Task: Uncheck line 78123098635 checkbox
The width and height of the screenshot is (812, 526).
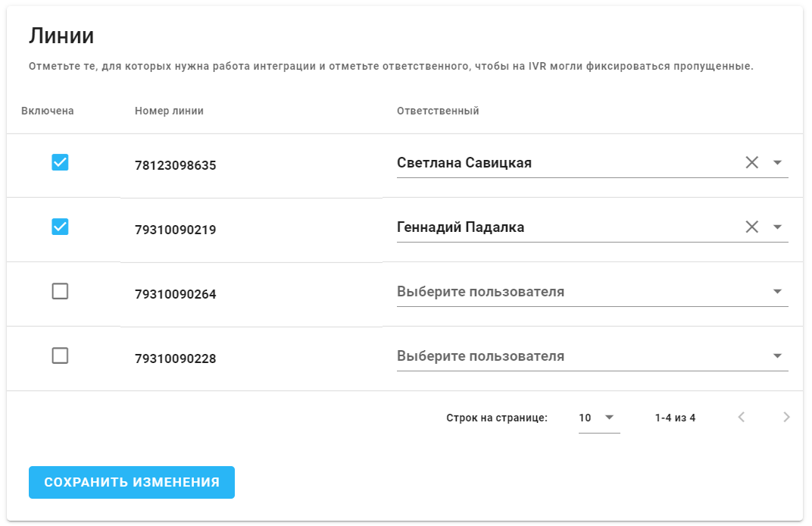Action: 60,162
